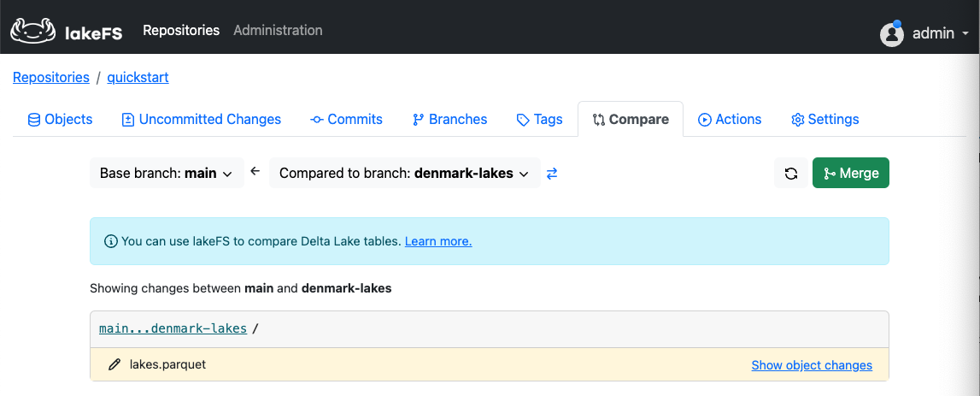
Task: Switch to the Branches tab
Action: pyautogui.click(x=450, y=120)
